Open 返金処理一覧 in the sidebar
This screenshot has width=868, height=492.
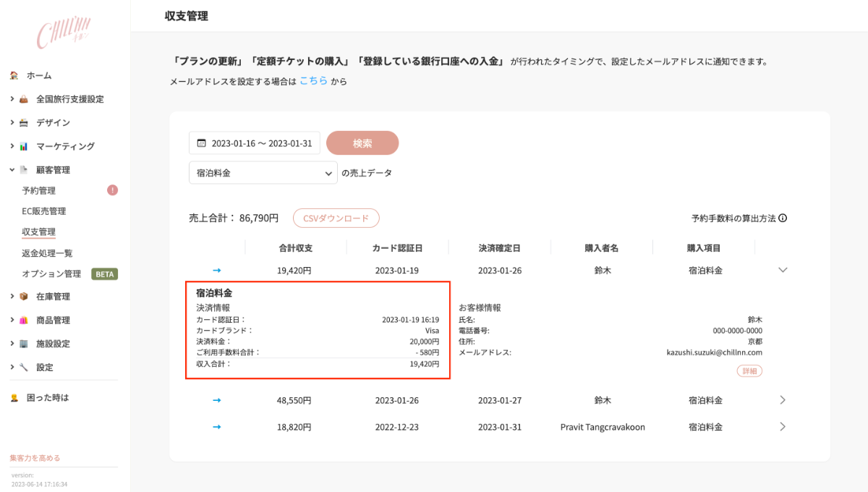(x=47, y=253)
